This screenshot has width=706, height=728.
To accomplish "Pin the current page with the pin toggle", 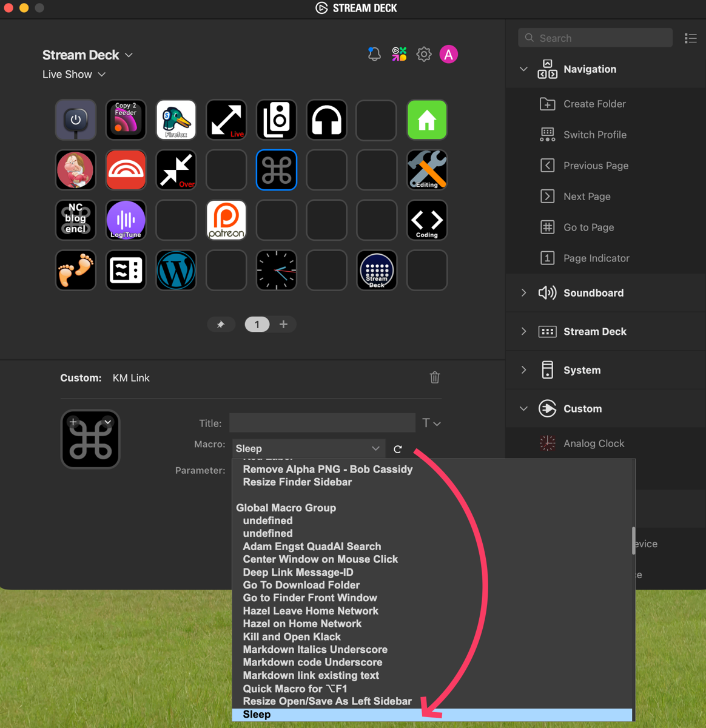I will (x=221, y=324).
